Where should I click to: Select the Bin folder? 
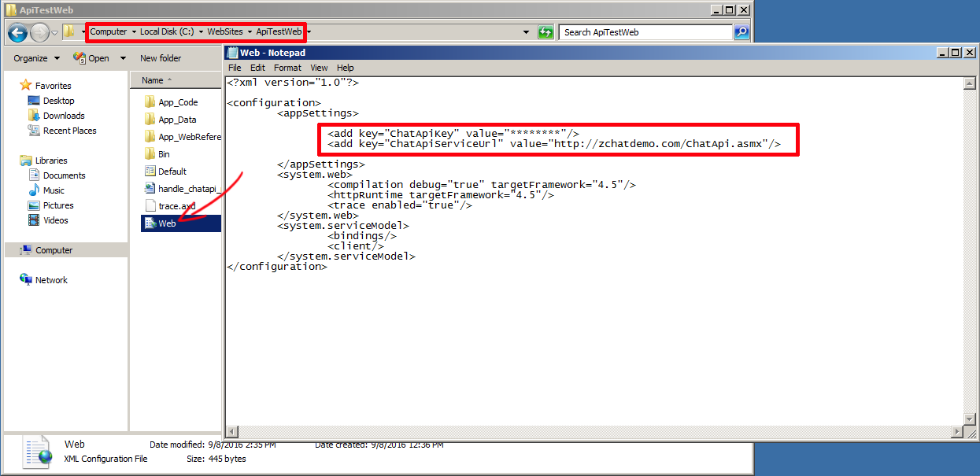pos(164,154)
